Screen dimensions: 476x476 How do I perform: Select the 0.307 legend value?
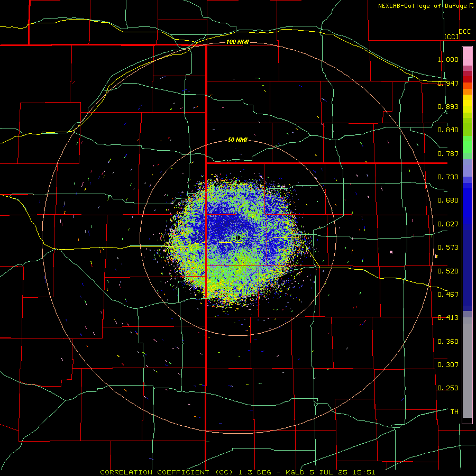click(448, 365)
